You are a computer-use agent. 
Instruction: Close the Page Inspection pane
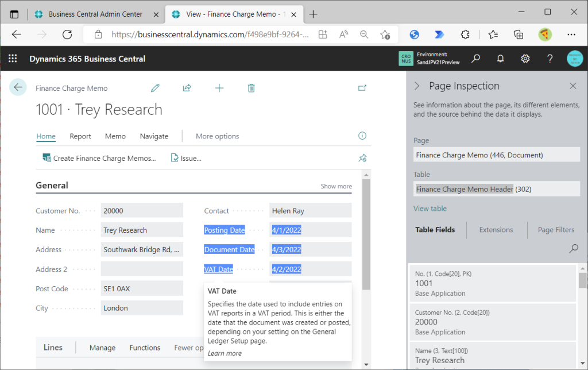573,86
